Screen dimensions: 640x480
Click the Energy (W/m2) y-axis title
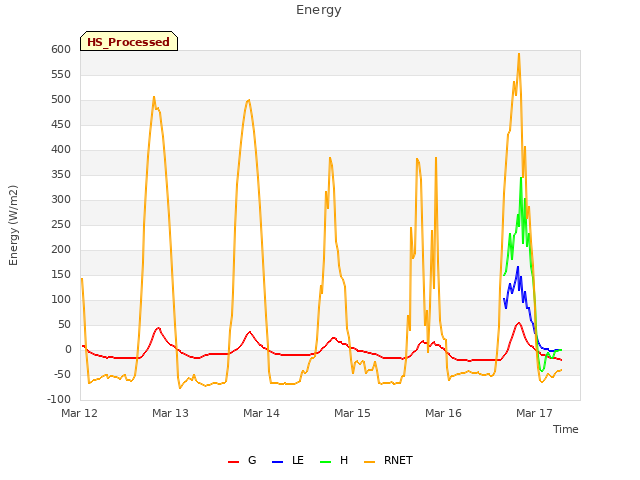click(x=13, y=225)
